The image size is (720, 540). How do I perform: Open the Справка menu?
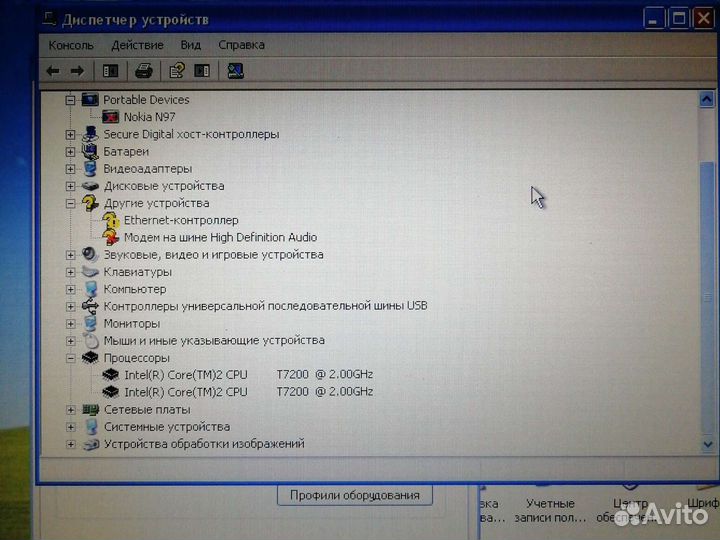[x=241, y=45]
